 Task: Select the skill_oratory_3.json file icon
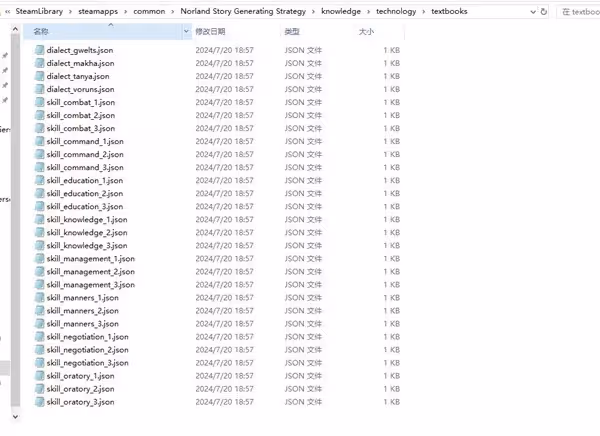(39, 402)
